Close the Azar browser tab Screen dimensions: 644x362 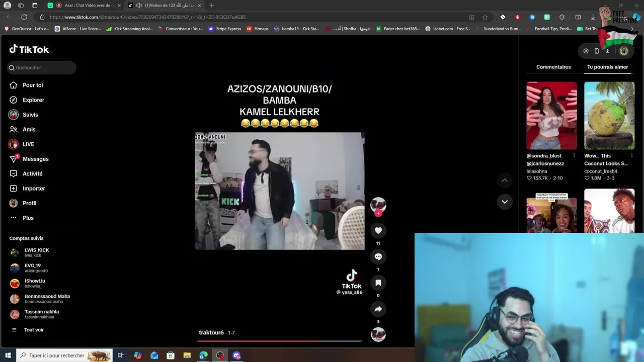(119, 6)
